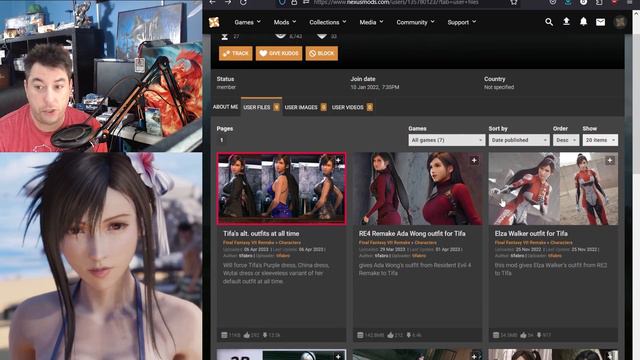Open the Media menu

pos(371,22)
